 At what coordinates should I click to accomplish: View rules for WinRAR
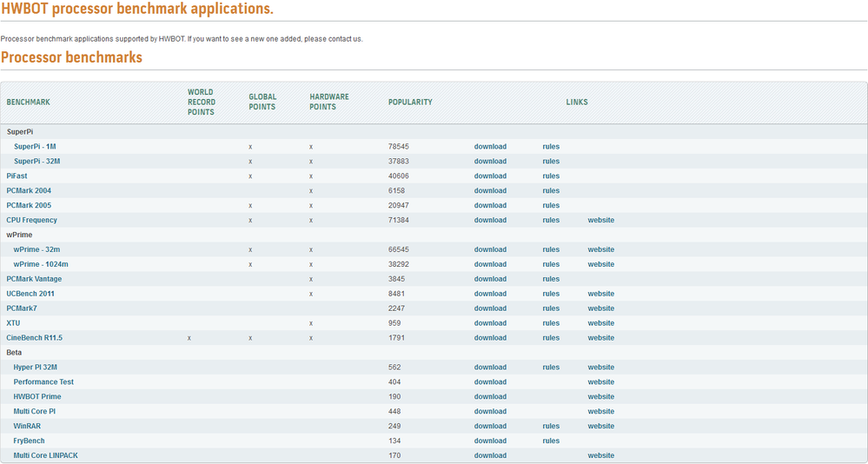tap(551, 426)
